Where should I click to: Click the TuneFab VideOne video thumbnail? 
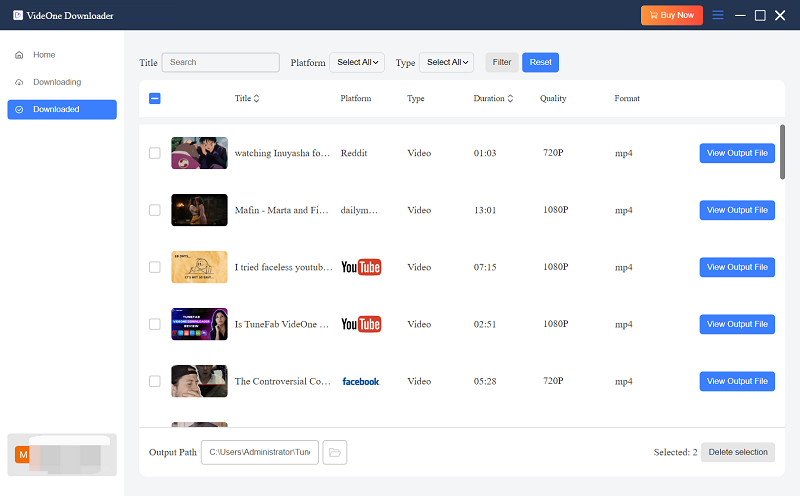click(x=199, y=324)
